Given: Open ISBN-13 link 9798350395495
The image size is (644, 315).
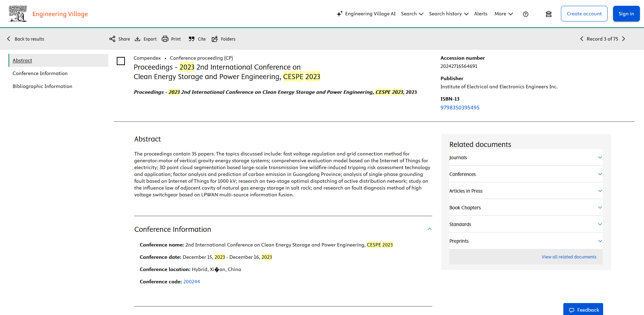Looking at the screenshot, I should pyautogui.click(x=460, y=108).
